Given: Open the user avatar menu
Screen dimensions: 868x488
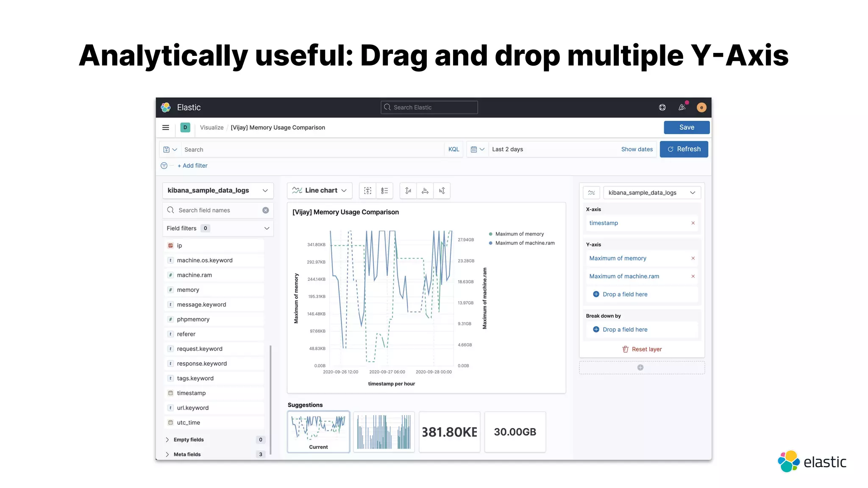Looking at the screenshot, I should (x=701, y=108).
